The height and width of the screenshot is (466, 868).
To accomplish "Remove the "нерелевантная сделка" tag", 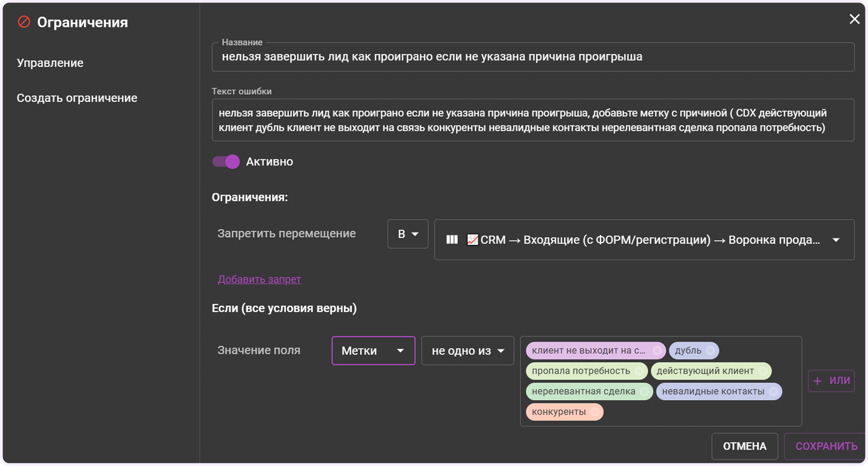I will [x=645, y=391].
